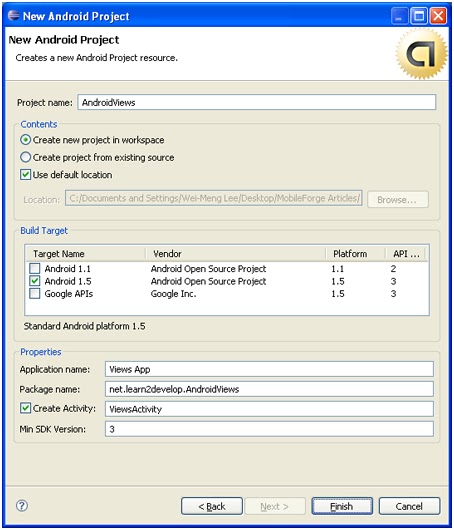Toggle Use default location checkbox
454x530 pixels.
pyautogui.click(x=25, y=175)
